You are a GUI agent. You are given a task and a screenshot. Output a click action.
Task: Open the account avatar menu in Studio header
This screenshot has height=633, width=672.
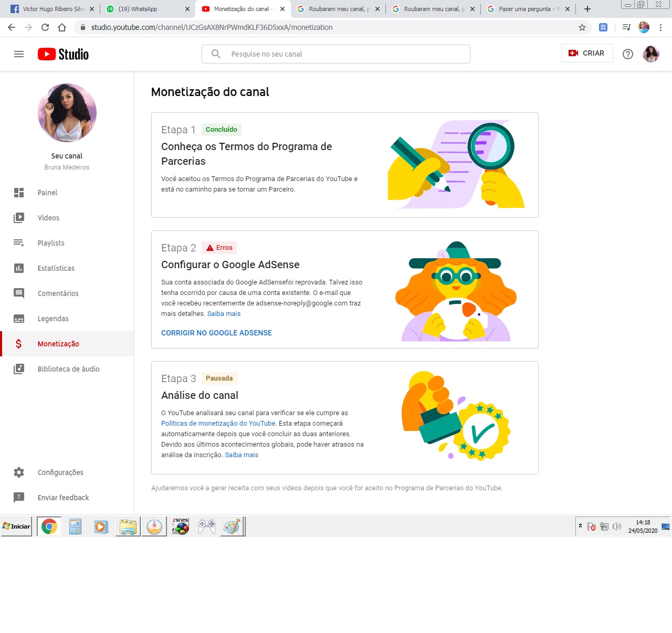pos(651,54)
